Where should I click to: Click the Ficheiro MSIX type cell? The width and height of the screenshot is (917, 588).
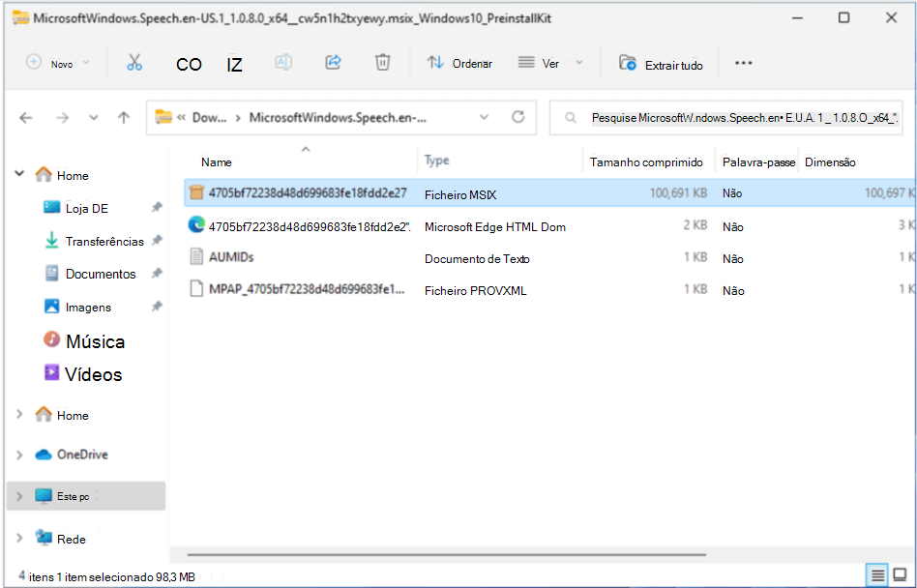460,195
